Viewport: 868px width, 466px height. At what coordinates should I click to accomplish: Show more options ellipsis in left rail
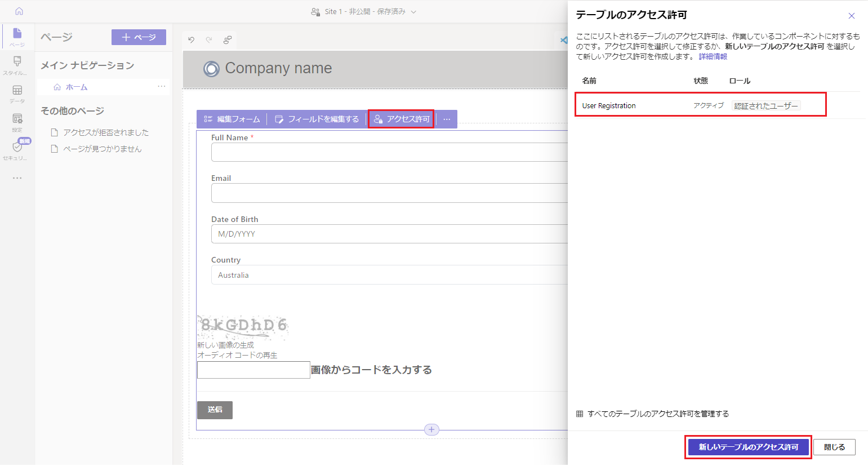coord(17,178)
